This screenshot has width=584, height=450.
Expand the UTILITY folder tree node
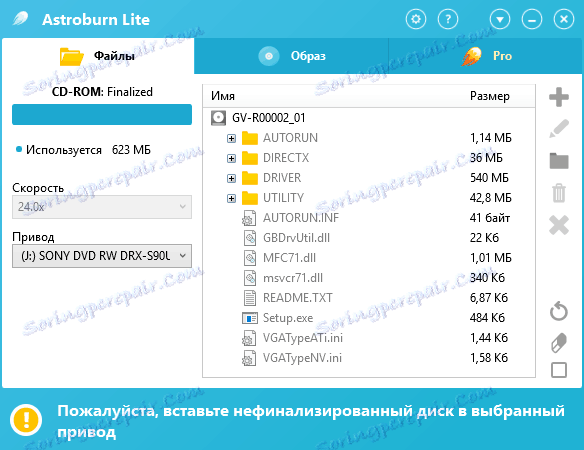tap(231, 199)
